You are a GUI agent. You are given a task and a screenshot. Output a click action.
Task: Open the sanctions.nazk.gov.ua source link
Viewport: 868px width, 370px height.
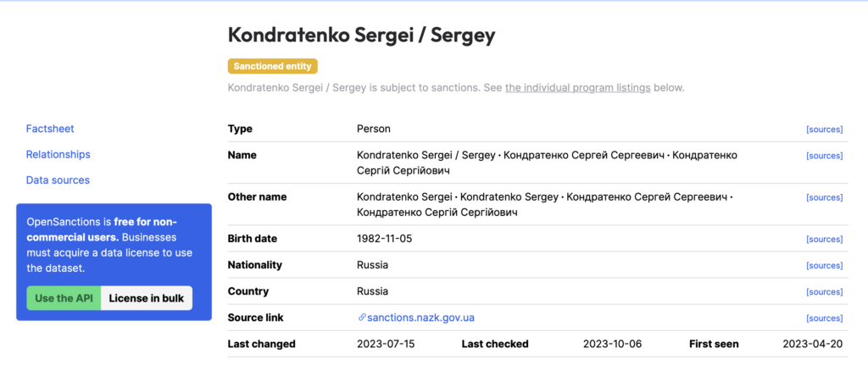coord(420,318)
